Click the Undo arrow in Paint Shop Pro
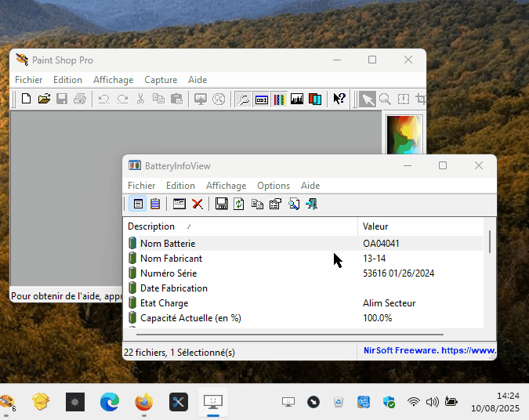 click(104, 100)
